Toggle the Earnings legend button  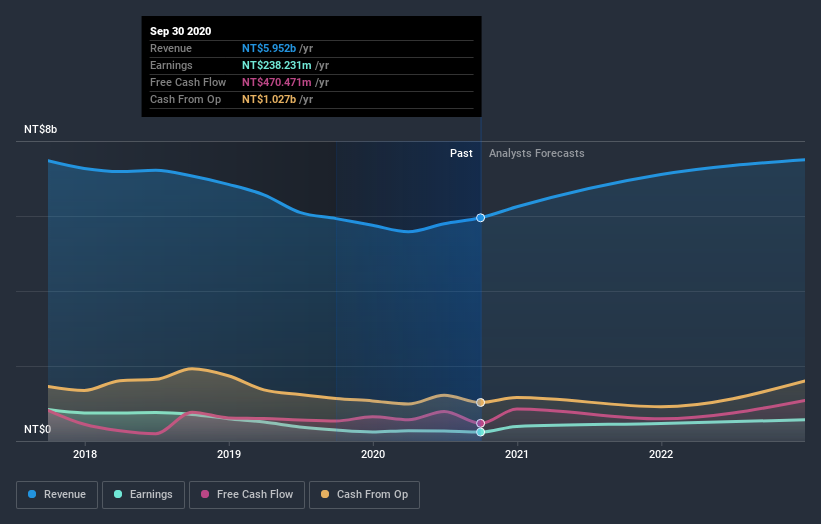point(143,495)
